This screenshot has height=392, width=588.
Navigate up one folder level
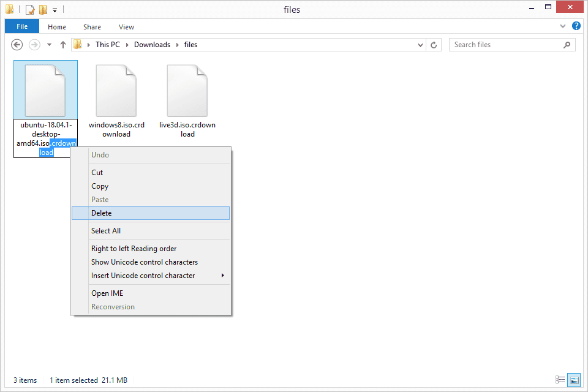point(62,45)
